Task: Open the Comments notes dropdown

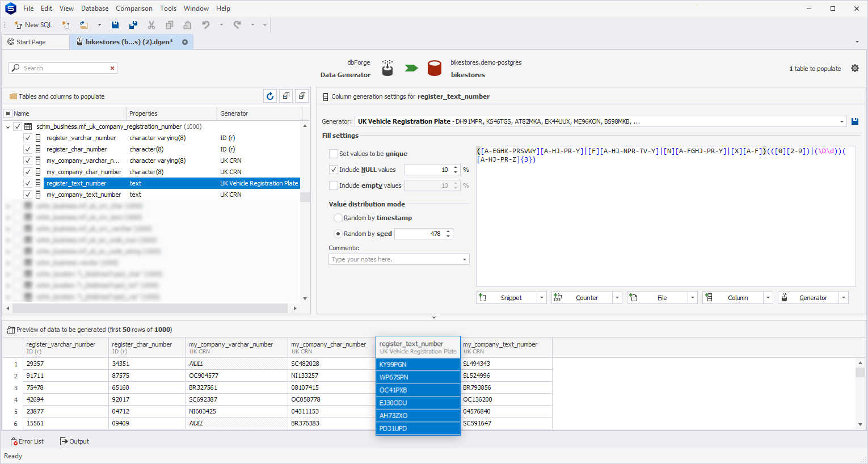Action: point(465,259)
